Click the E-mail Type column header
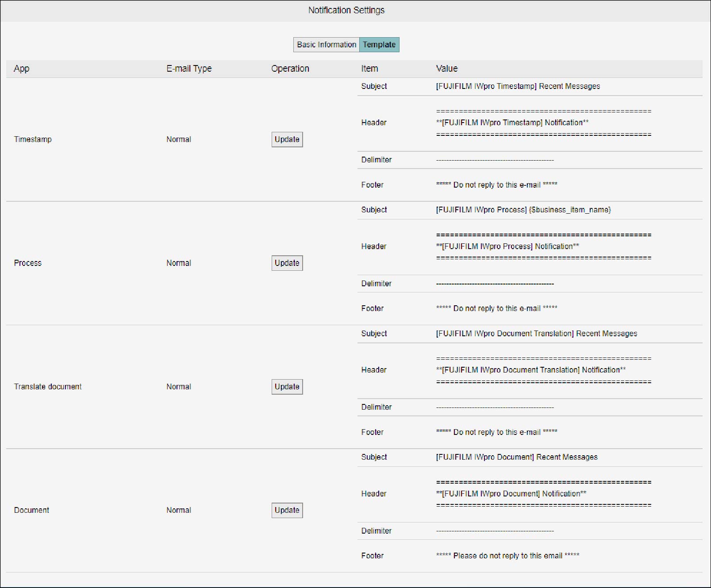 tap(189, 69)
